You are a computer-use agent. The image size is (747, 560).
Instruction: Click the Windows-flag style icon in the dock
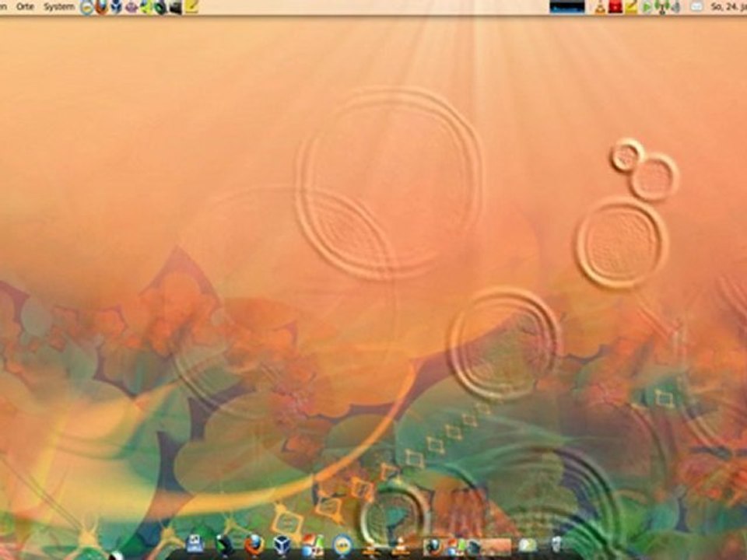pos(313,545)
